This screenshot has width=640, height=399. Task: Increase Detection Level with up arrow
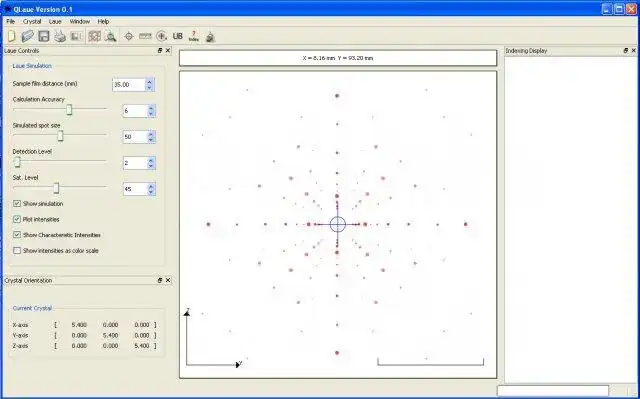151,160
